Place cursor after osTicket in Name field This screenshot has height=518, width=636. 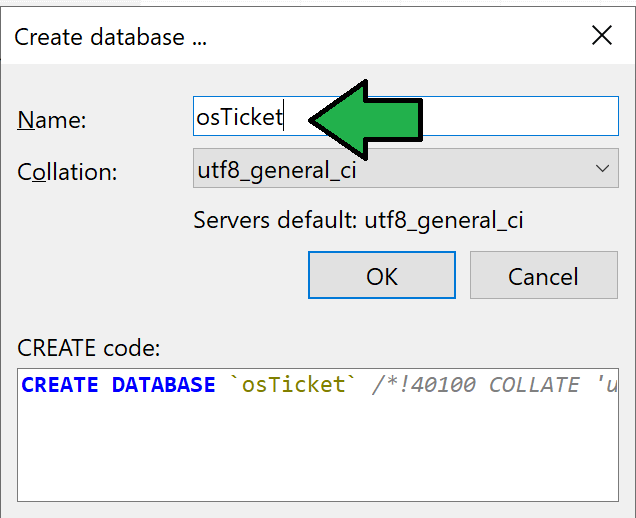285,117
